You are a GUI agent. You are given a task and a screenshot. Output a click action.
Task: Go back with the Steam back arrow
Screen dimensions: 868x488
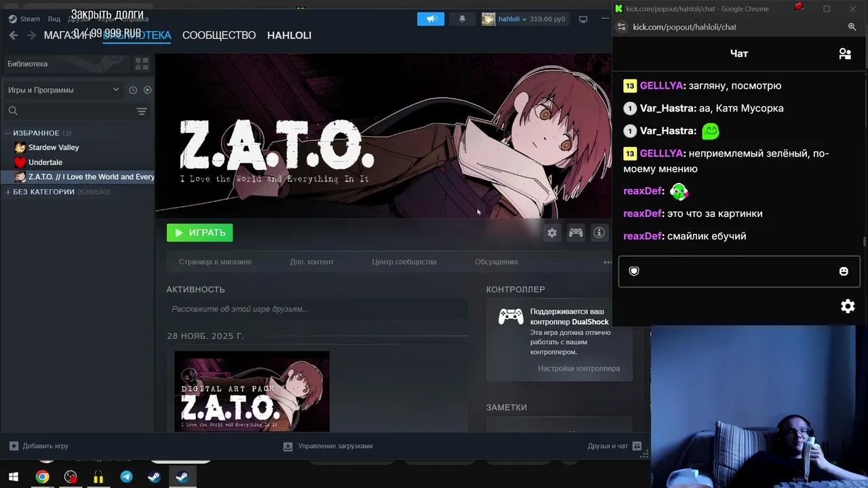pyautogui.click(x=14, y=35)
